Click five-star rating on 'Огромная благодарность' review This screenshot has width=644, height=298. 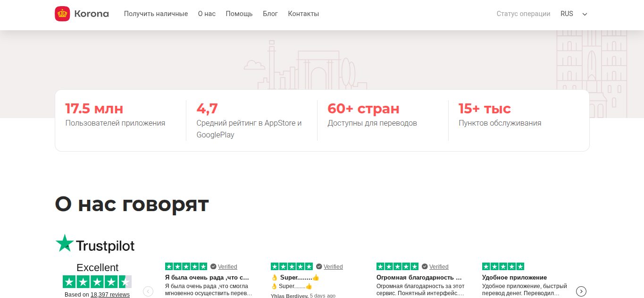(x=397, y=266)
